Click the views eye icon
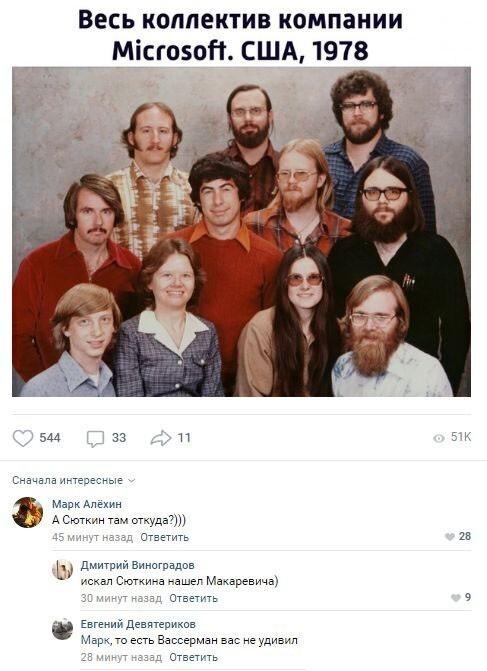The width and height of the screenshot is (487, 671). click(x=439, y=438)
